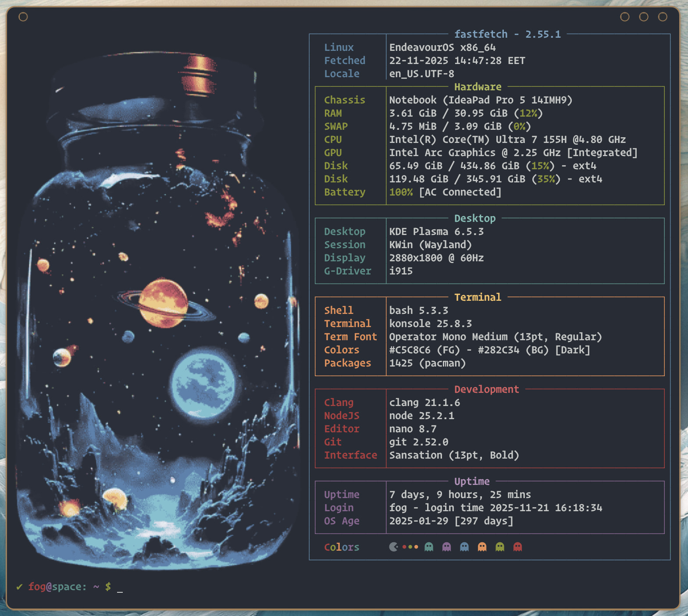Click the red Pac-Man pellet dot

404,547
